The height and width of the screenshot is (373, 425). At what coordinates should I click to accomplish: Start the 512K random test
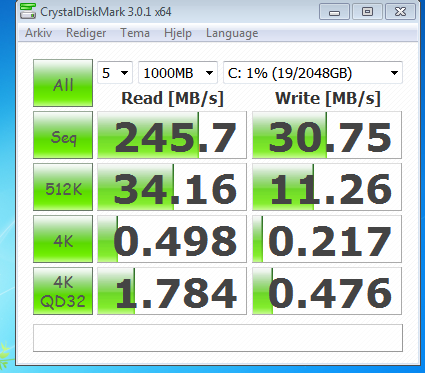pyautogui.click(x=63, y=187)
